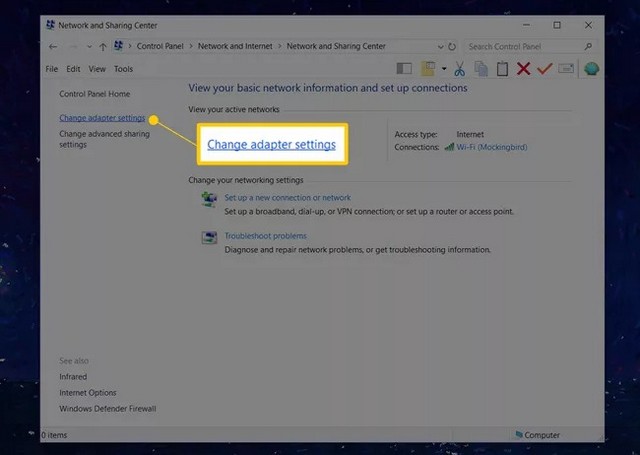Screen dimensions: 640x455
Task: Click the Troubleshoot problems link
Action: (265, 236)
